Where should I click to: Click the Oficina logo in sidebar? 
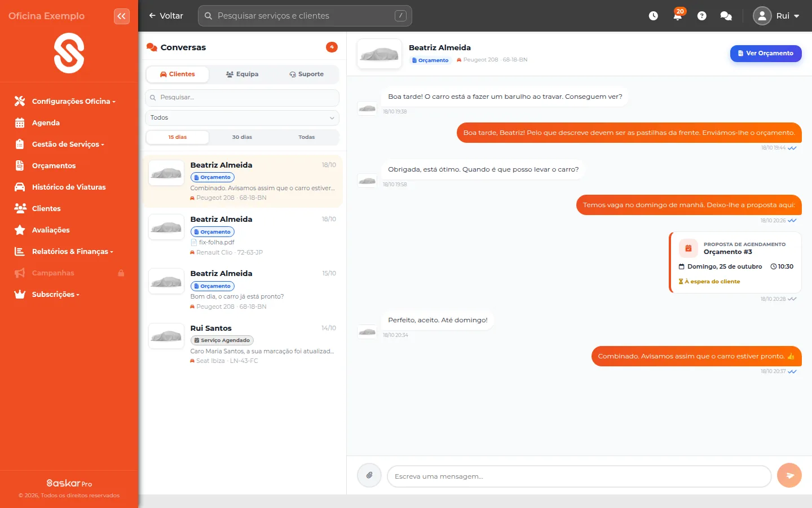(69, 53)
